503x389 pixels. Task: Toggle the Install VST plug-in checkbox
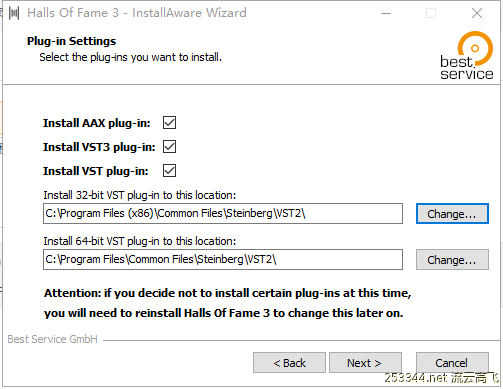pyautogui.click(x=169, y=171)
